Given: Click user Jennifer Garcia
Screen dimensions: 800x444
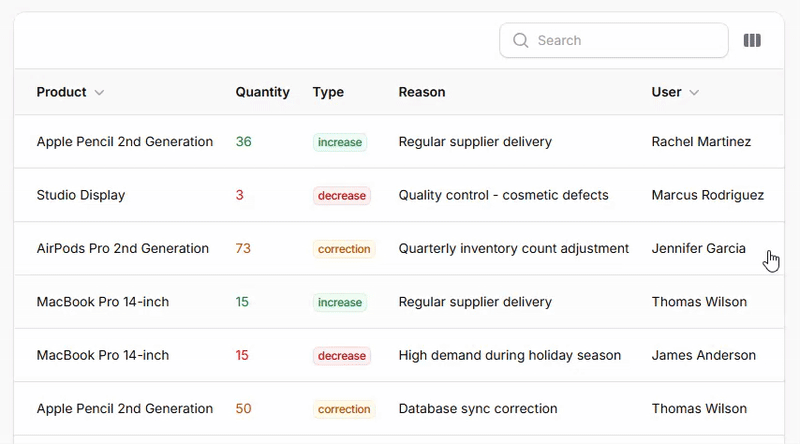Looking at the screenshot, I should [698, 248].
